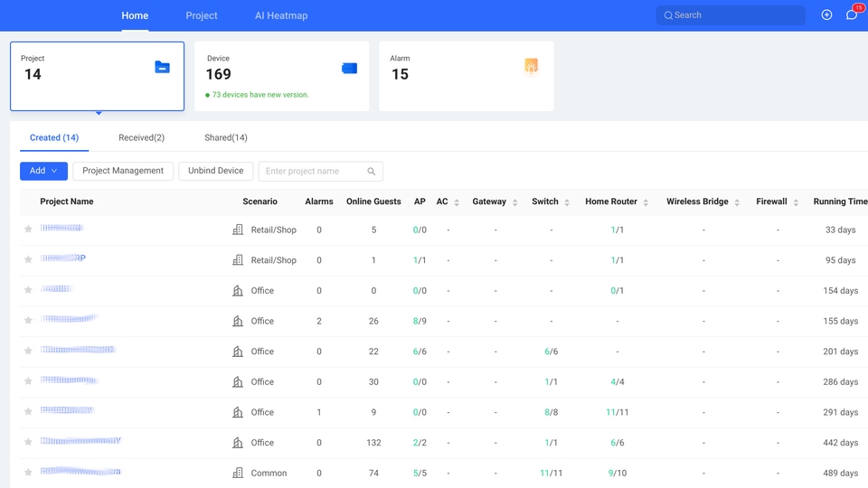Click the blue folder icon in Project card
868x488 pixels.
coord(162,67)
